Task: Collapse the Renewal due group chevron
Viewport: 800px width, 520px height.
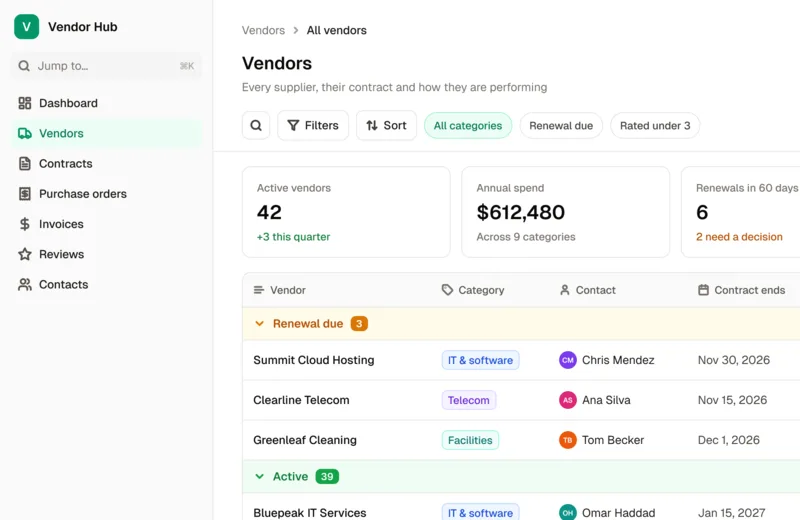Action: coord(259,324)
